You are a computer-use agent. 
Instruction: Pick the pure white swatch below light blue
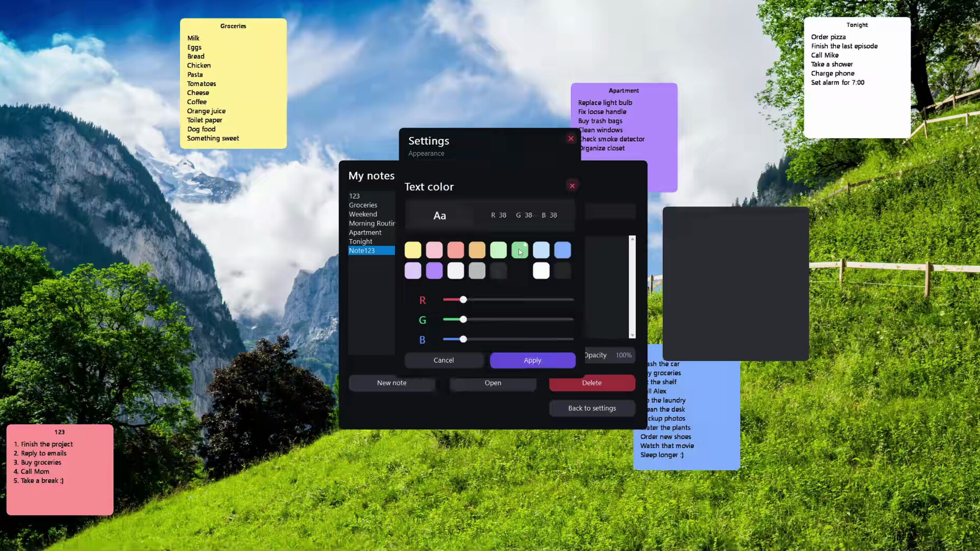point(542,270)
